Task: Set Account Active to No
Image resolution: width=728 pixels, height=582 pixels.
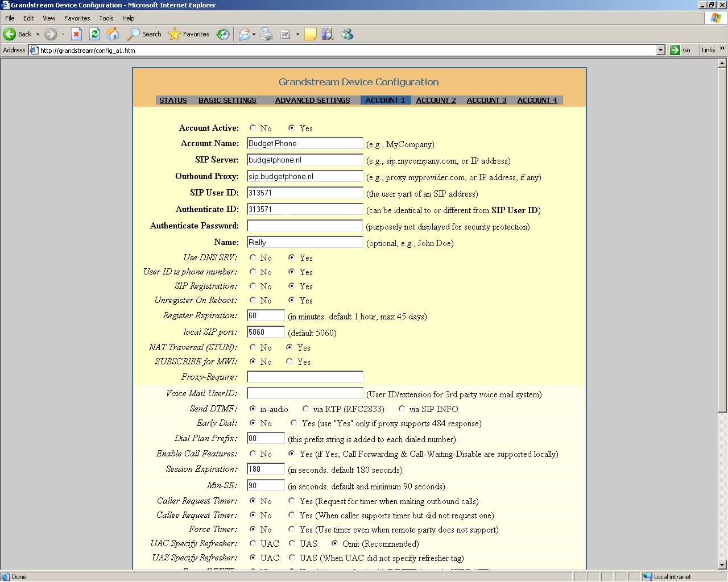Action: click(253, 128)
